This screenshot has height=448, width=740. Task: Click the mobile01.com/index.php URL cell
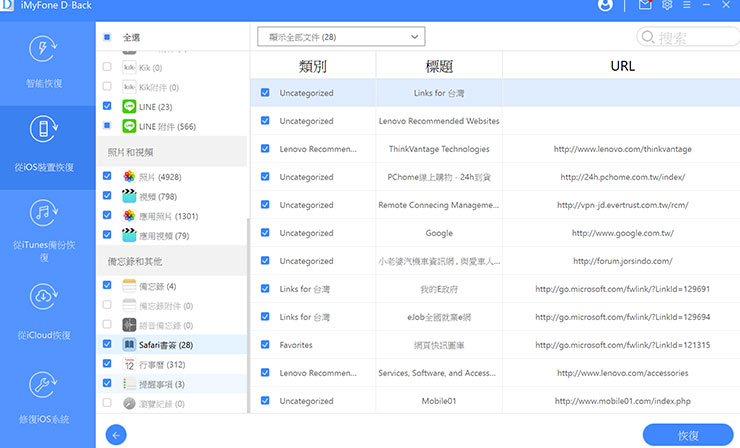pos(622,401)
